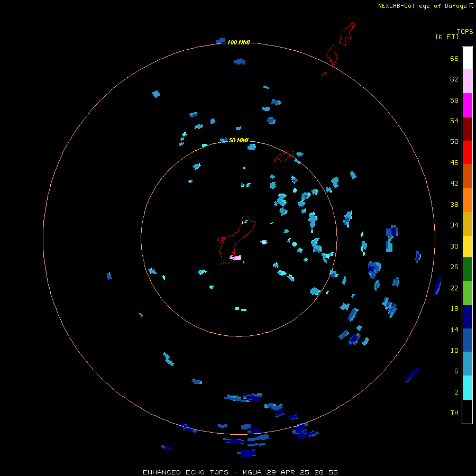Click the "100 NMI" range ring label
This screenshot has height=476, width=476.
point(239,42)
